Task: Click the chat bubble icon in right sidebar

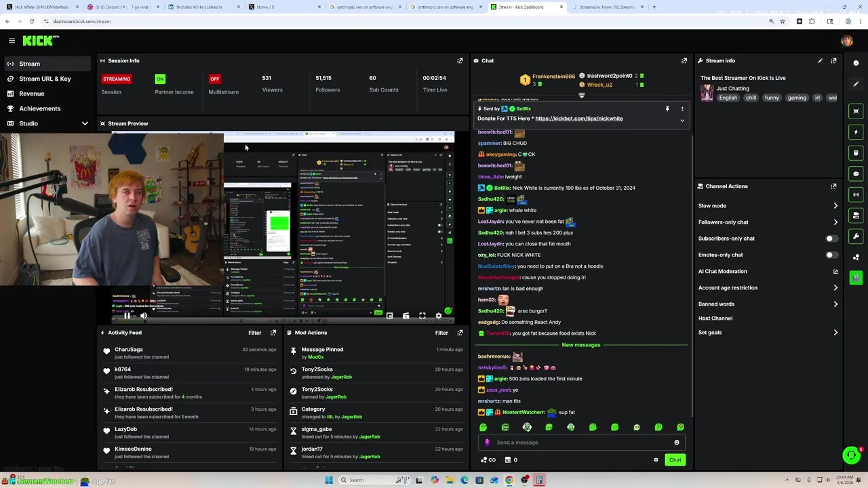Action: pos(856,174)
